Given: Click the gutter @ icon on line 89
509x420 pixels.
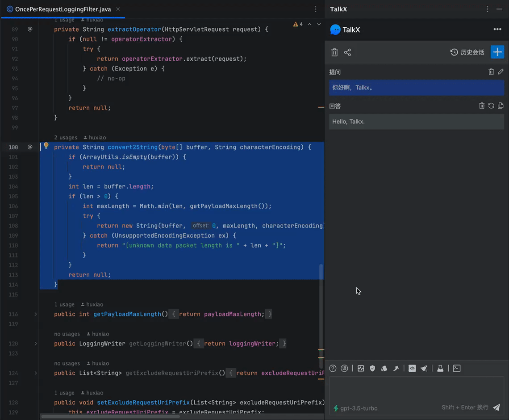Looking at the screenshot, I should [x=30, y=29].
